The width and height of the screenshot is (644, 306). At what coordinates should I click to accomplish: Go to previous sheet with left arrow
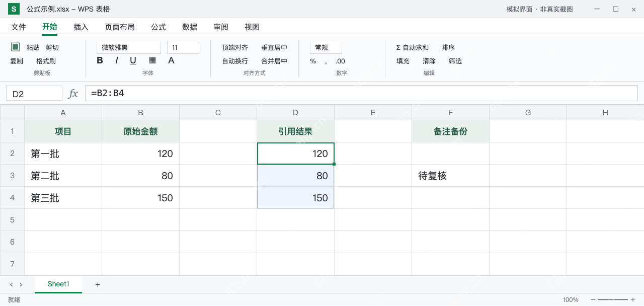tap(12, 284)
